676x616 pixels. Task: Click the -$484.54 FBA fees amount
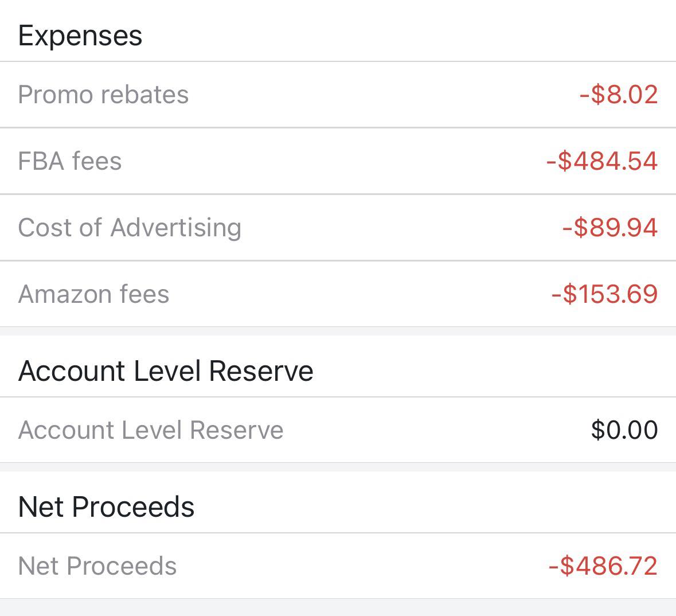tap(602, 161)
